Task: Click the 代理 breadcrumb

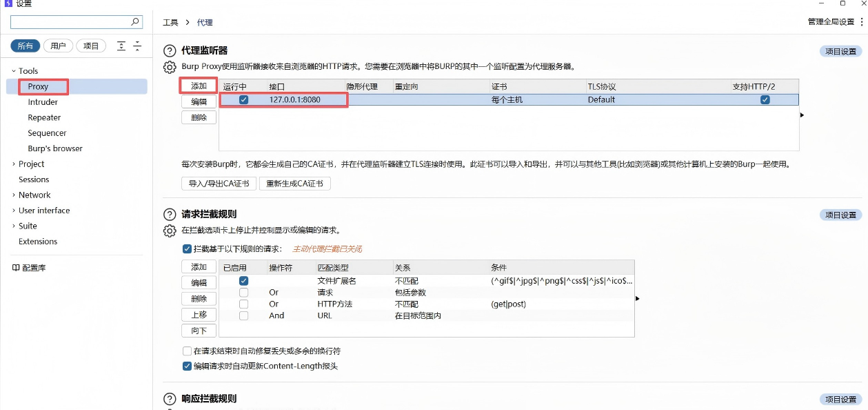Action: click(205, 23)
